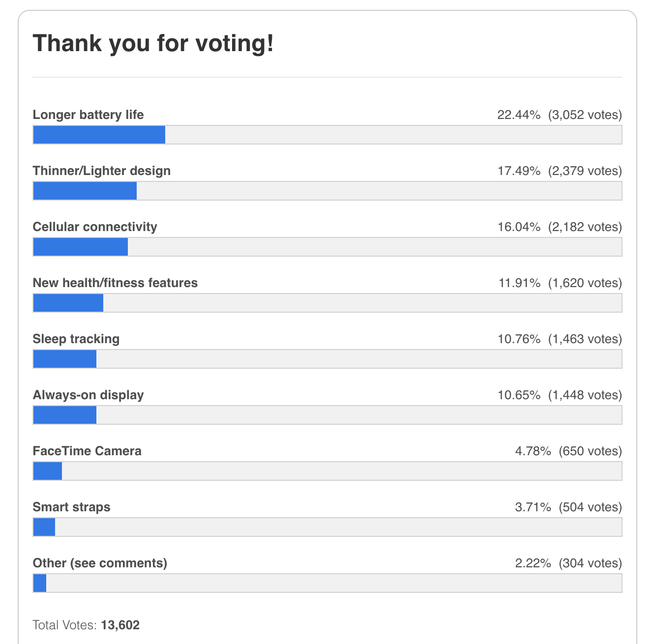The image size is (653, 644).
Task: Click the Always-on display progress bar
Action: click(x=327, y=415)
